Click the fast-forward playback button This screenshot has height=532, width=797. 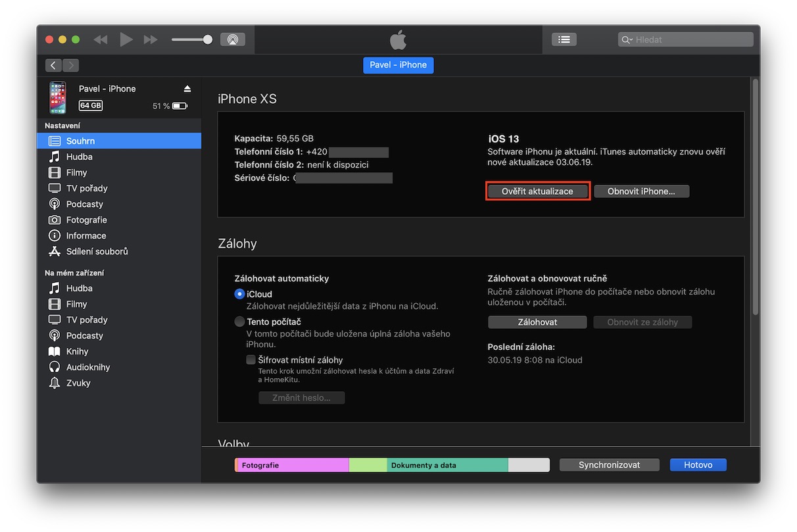[151, 39]
